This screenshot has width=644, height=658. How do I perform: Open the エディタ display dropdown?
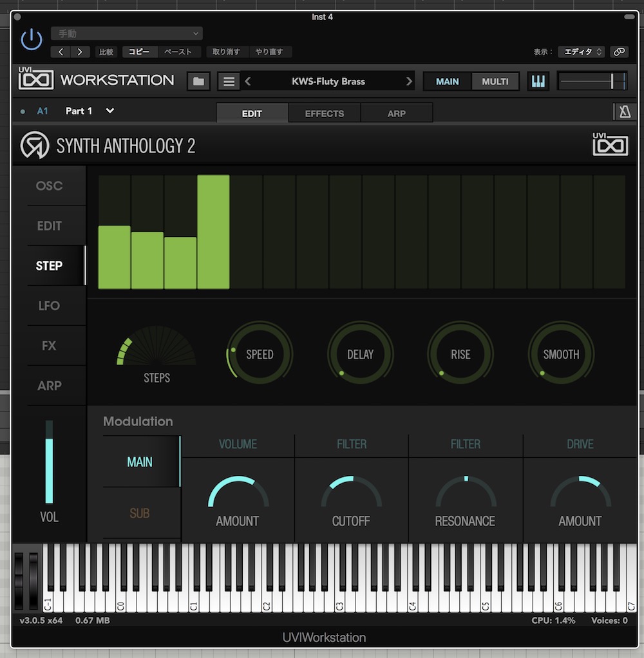581,52
